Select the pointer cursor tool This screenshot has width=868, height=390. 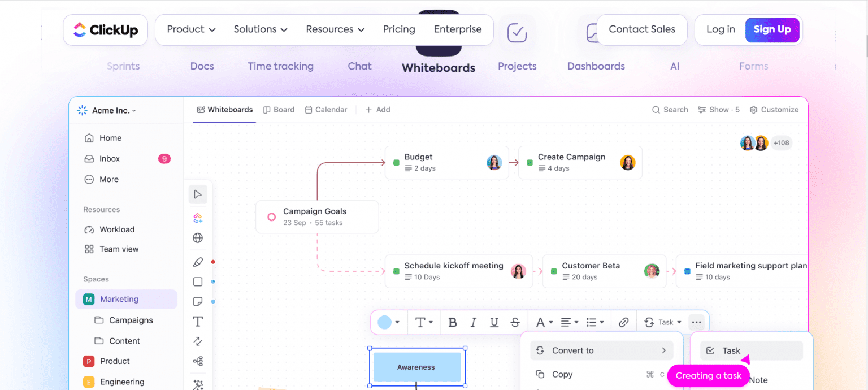(198, 194)
